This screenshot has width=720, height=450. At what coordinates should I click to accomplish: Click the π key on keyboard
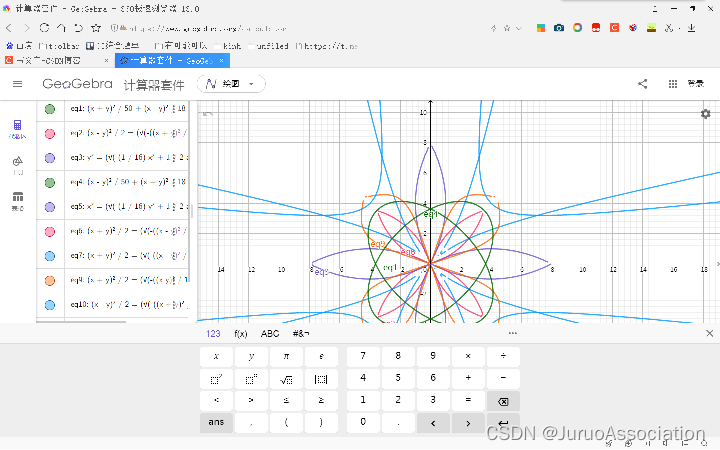pyautogui.click(x=286, y=357)
